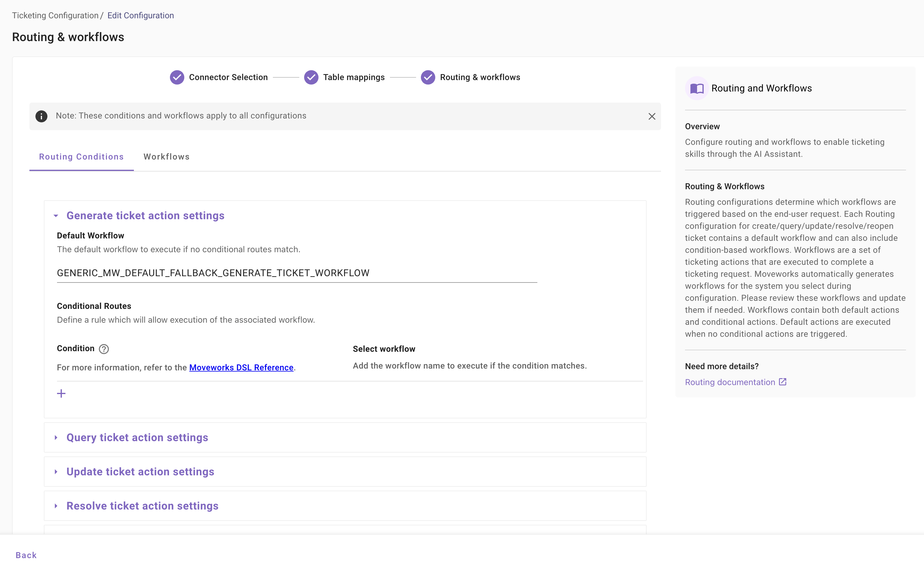Image resolution: width=924 pixels, height=562 pixels.
Task: Click the Back button
Action: [x=26, y=555]
